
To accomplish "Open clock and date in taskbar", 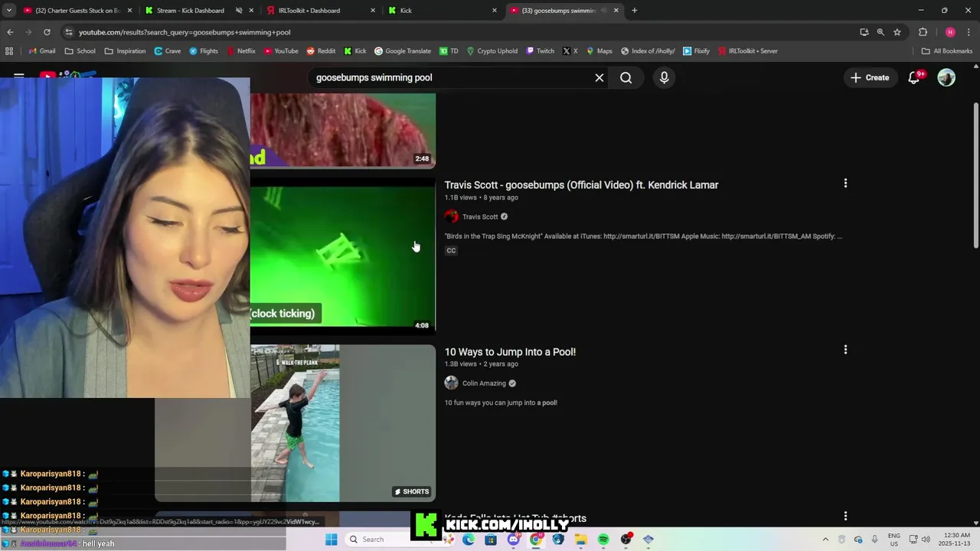I will click(953, 540).
